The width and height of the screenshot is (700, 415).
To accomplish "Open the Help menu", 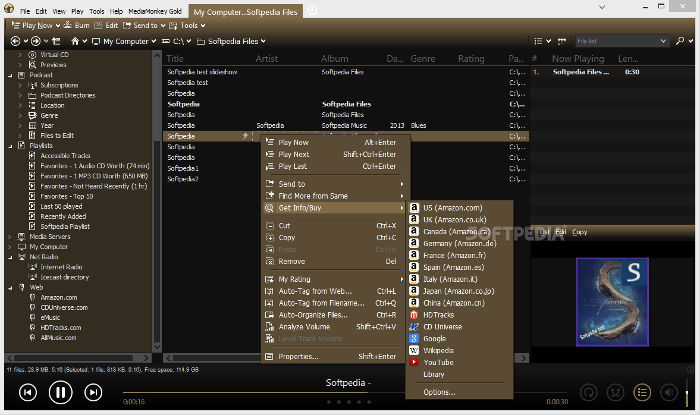I will tap(116, 12).
